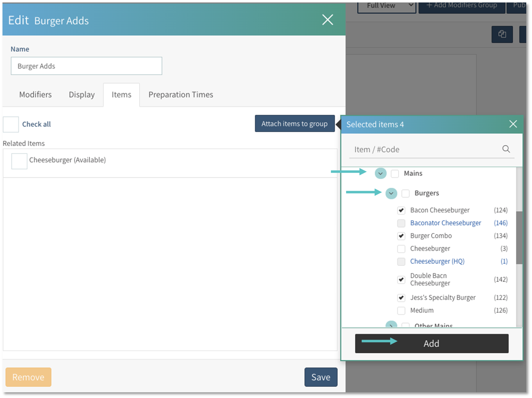The height and width of the screenshot is (398, 532).
Task: Close the Edit Burger Adds dialog
Action: point(328,20)
